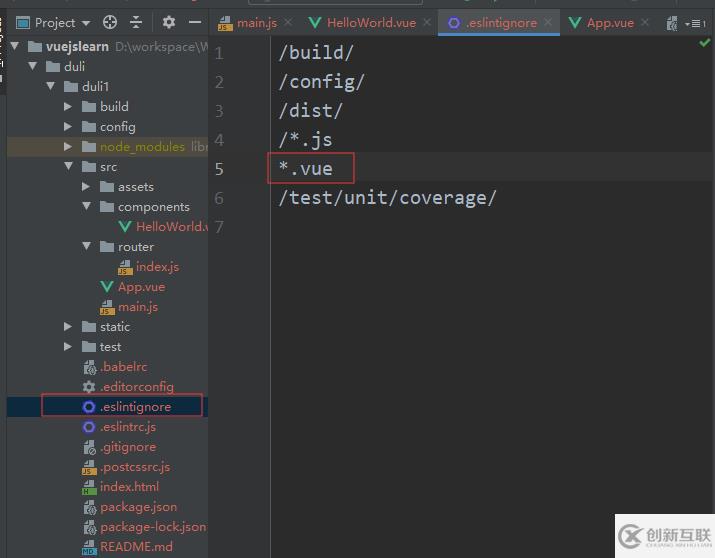Collapse the router folder
Screen dimensions: 715x558
coord(86,247)
